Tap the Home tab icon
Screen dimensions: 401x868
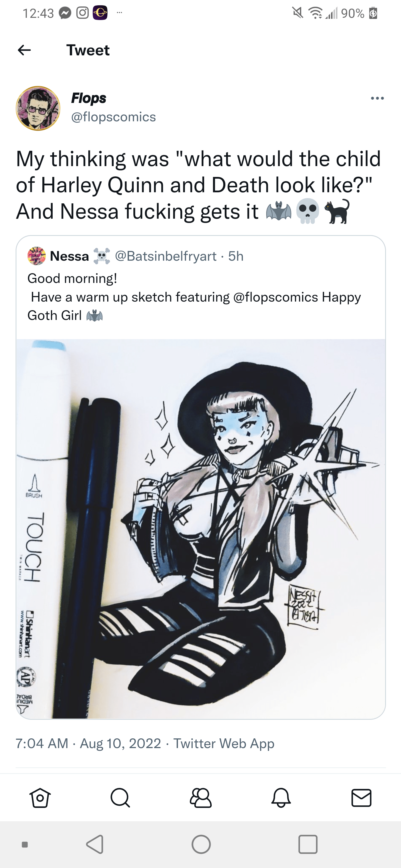[40, 798]
